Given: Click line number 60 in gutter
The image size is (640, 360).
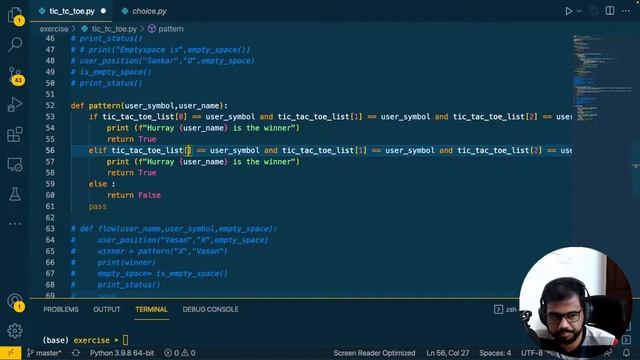Looking at the screenshot, I should pos(50,195).
